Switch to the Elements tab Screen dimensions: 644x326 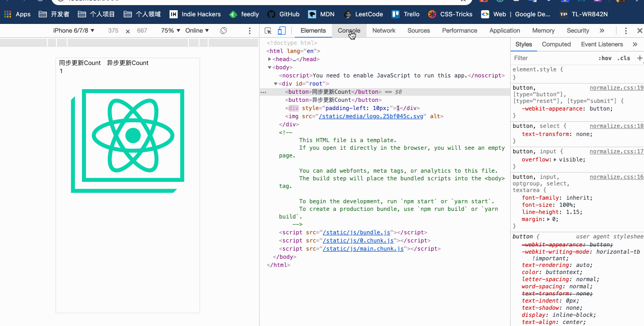point(313,31)
